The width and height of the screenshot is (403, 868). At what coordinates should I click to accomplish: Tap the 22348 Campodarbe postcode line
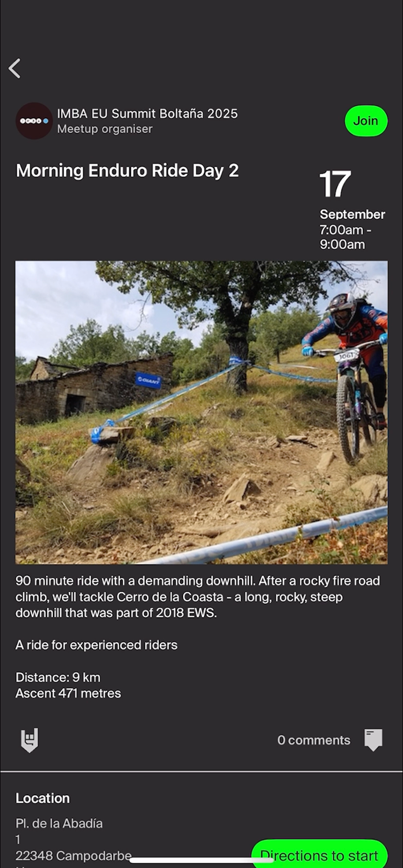pyautogui.click(x=73, y=855)
